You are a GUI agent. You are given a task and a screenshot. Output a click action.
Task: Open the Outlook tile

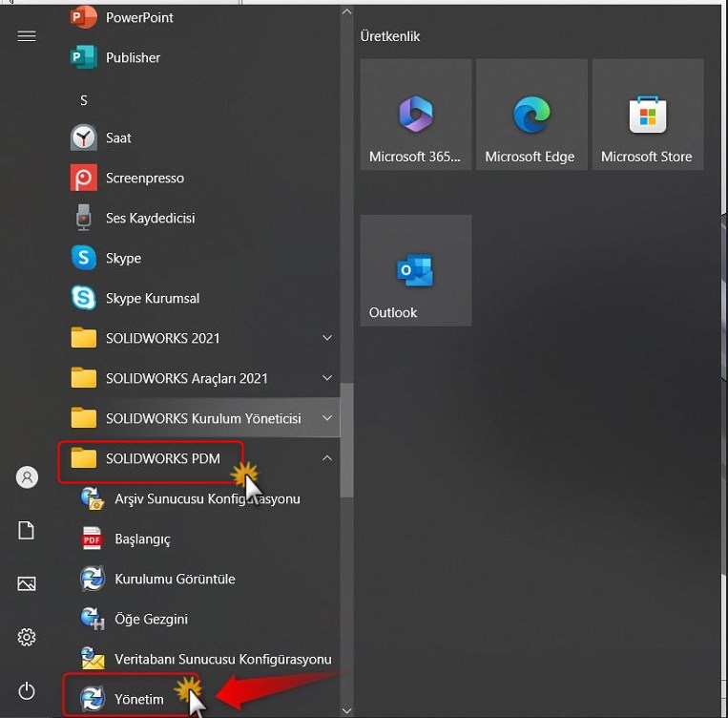point(416,270)
